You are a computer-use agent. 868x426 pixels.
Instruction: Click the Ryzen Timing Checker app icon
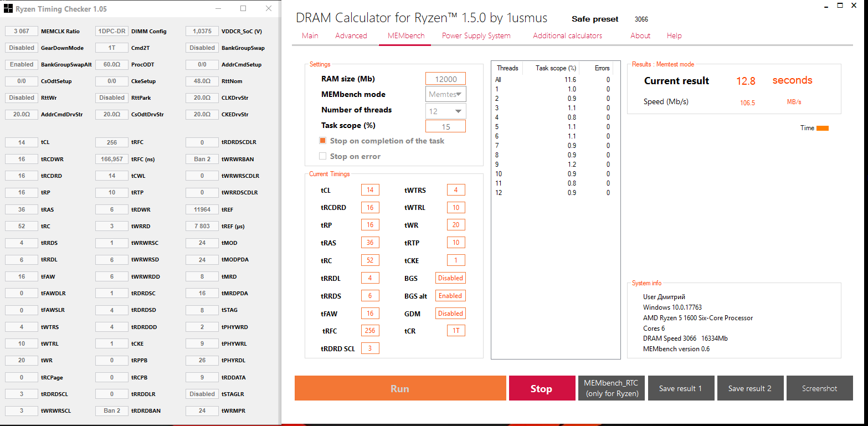point(8,9)
